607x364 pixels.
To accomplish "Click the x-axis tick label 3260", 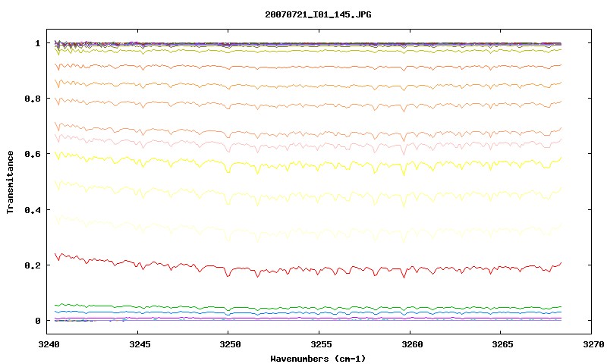I will click(412, 344).
